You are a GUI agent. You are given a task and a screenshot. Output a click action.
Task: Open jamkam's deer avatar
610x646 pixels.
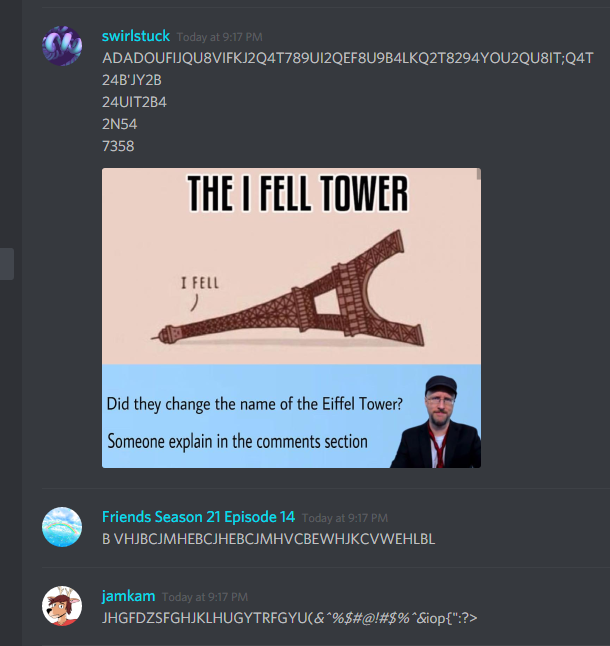tap(62, 606)
